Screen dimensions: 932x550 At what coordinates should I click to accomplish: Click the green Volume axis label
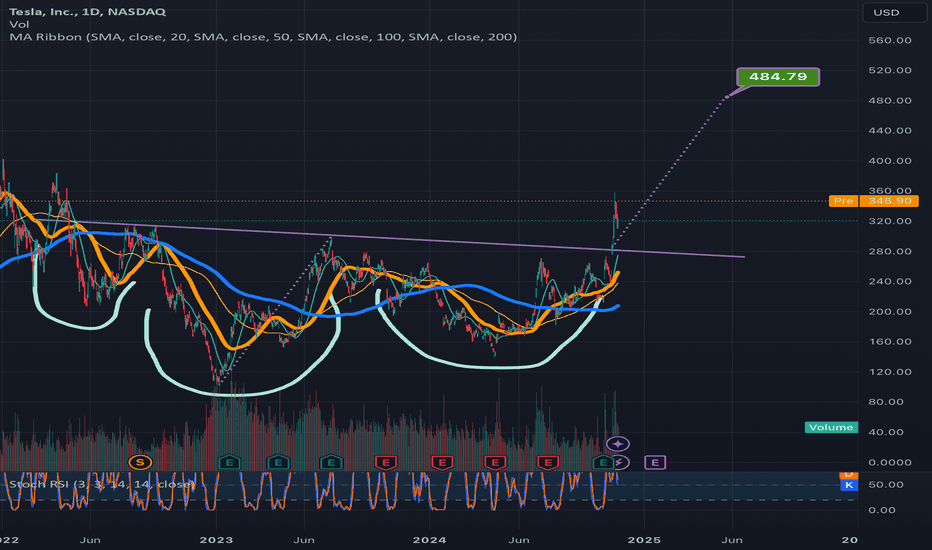point(831,427)
